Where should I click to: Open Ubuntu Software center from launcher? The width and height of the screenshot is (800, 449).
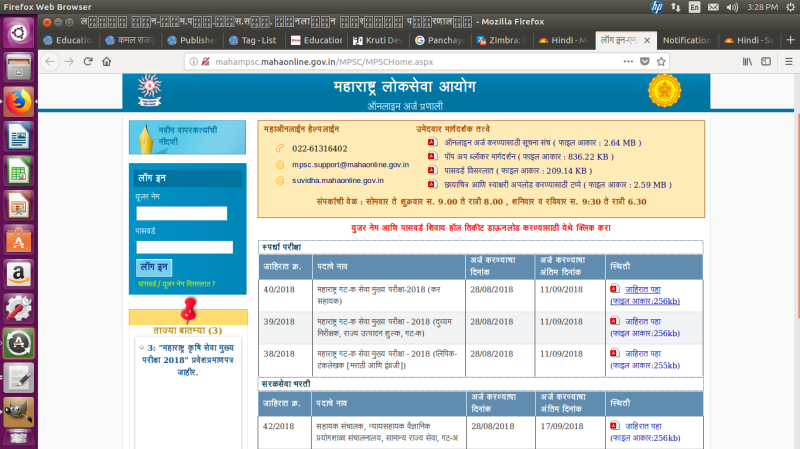pos(18,240)
